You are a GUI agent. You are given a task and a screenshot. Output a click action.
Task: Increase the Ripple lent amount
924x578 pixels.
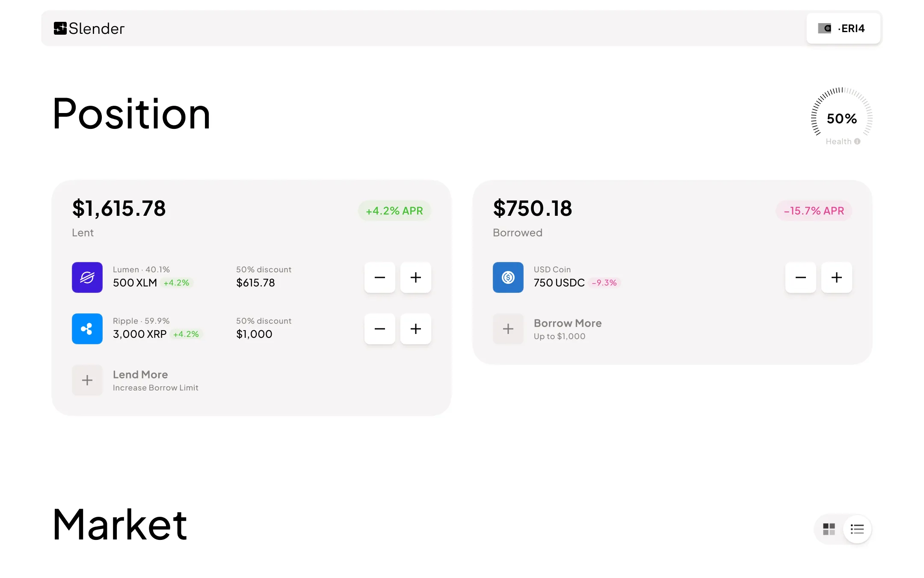pos(416,329)
